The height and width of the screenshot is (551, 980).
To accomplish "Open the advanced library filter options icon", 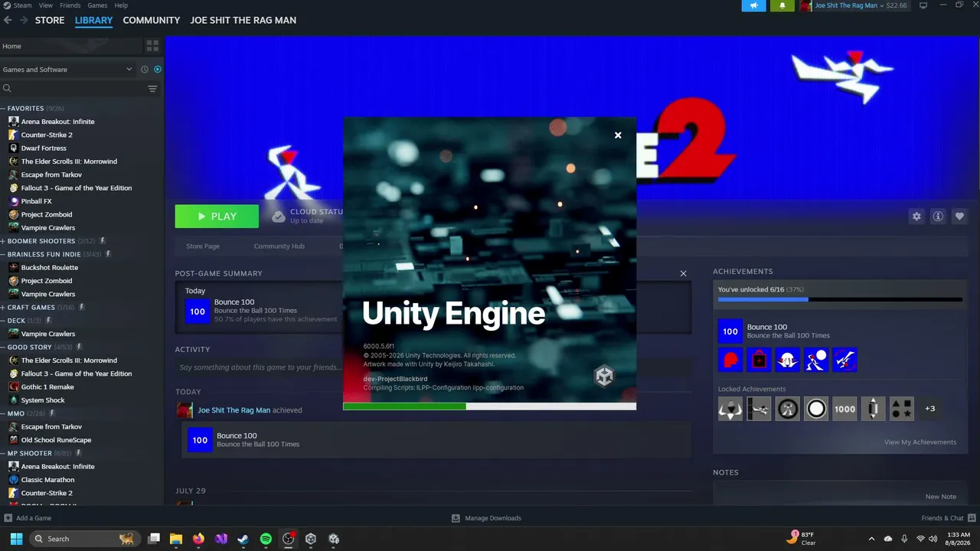I will click(x=152, y=89).
